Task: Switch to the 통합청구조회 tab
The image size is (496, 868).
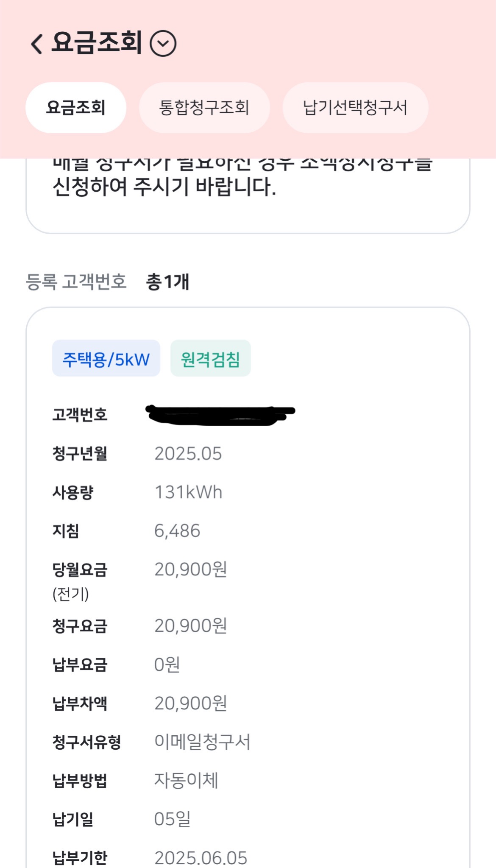Action: tap(204, 108)
